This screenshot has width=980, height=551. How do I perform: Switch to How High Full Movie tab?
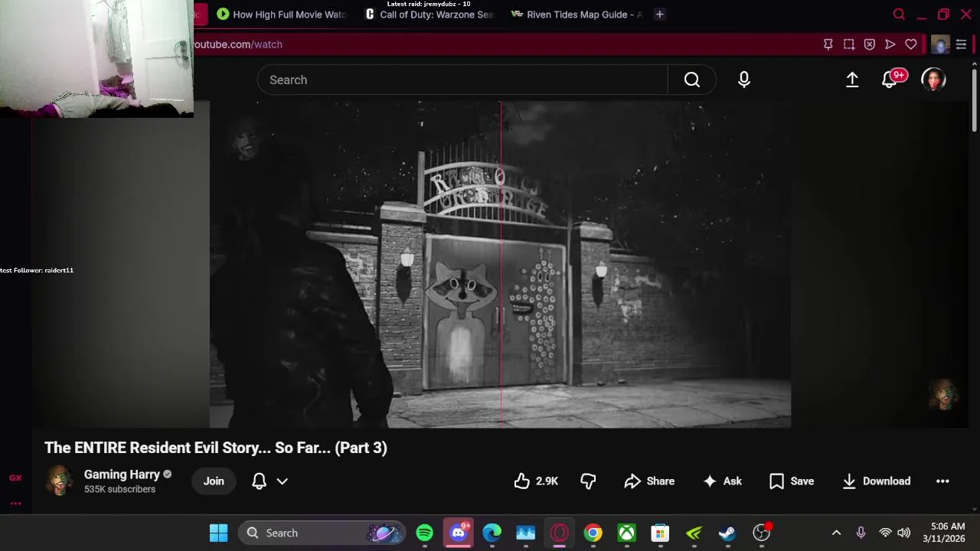(x=281, y=14)
